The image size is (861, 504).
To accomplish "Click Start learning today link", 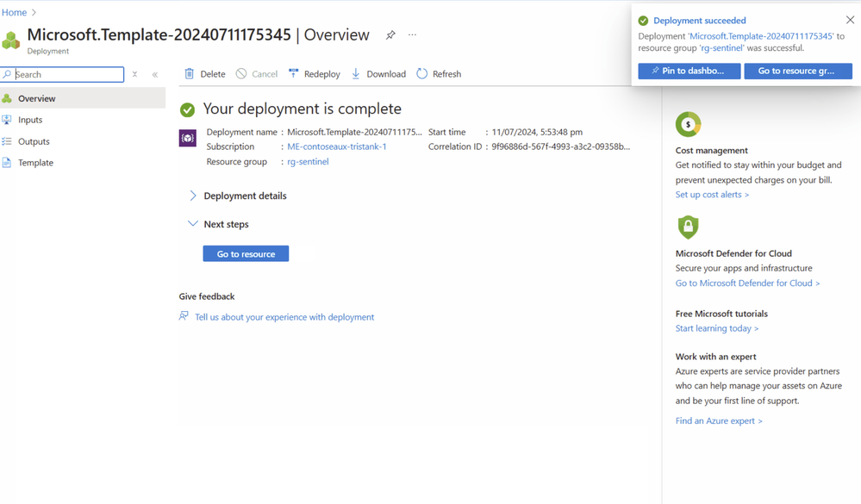I will [x=716, y=327].
